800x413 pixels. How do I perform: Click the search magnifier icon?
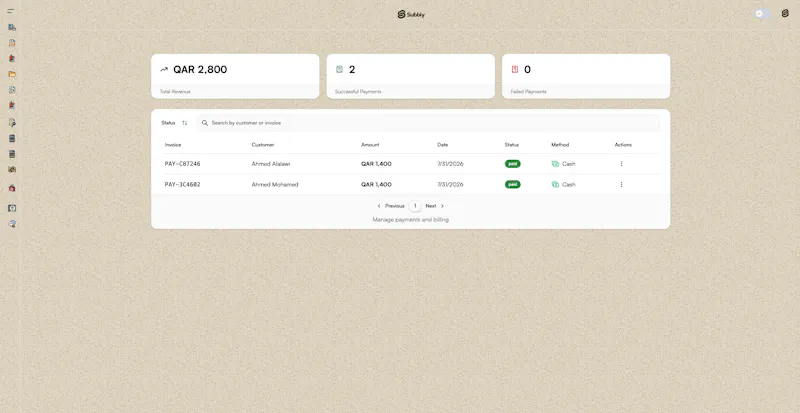tap(205, 123)
